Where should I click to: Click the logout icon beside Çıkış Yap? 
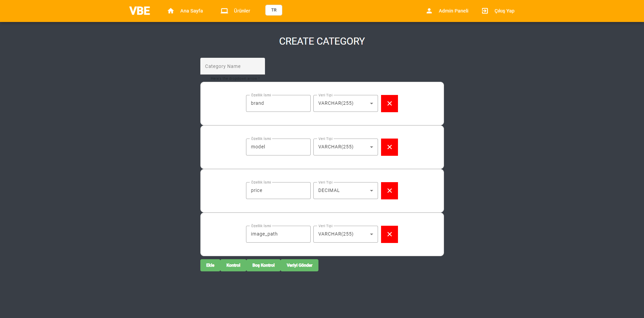point(485,10)
